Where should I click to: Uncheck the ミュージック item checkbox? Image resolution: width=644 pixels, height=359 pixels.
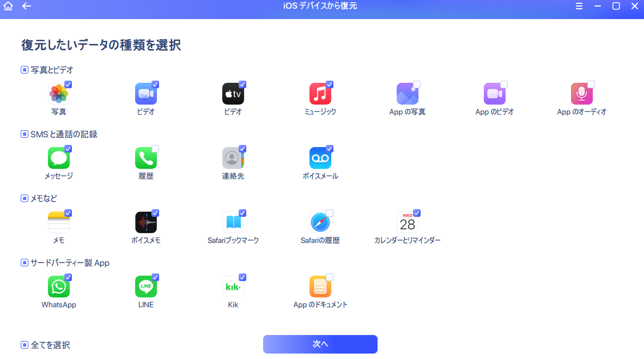pyautogui.click(x=330, y=84)
